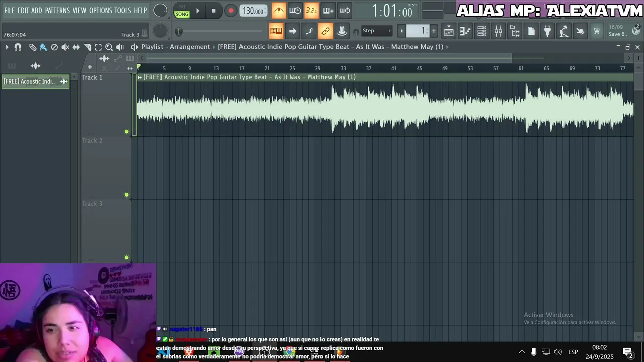Select the Select tool
Image resolution: width=644 pixels, height=362 pixels.
(98, 47)
